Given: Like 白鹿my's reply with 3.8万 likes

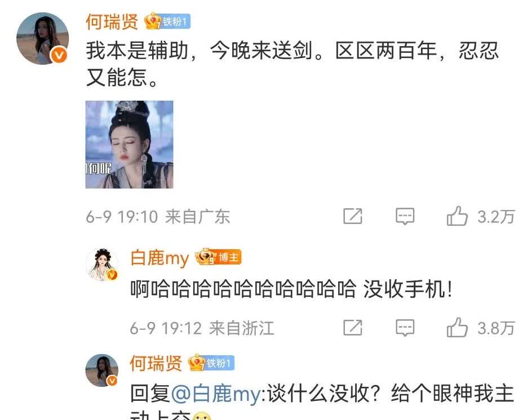Looking at the screenshot, I should click(457, 328).
